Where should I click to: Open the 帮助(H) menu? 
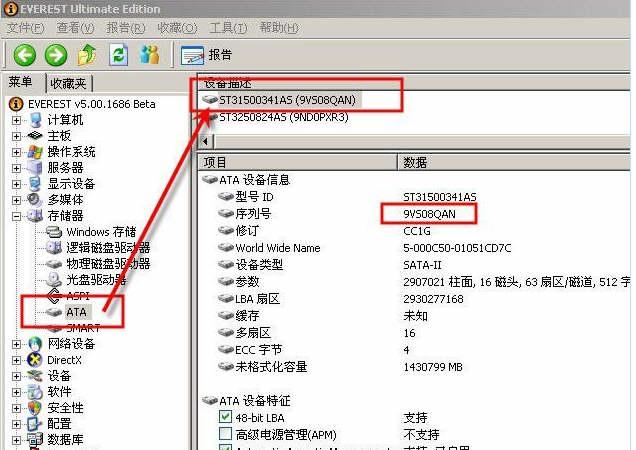pyautogui.click(x=279, y=28)
